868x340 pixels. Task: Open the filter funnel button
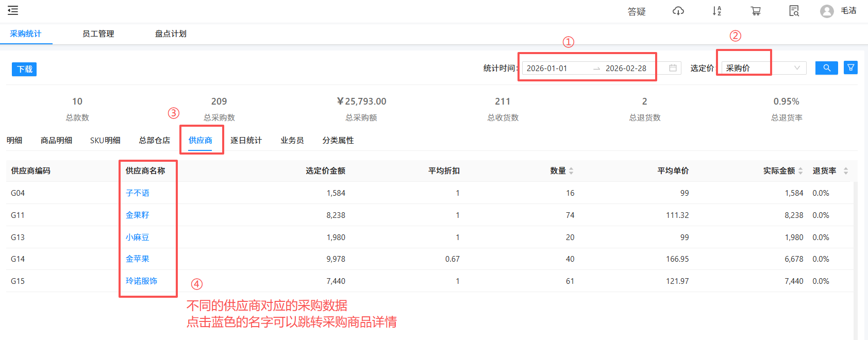[850, 68]
